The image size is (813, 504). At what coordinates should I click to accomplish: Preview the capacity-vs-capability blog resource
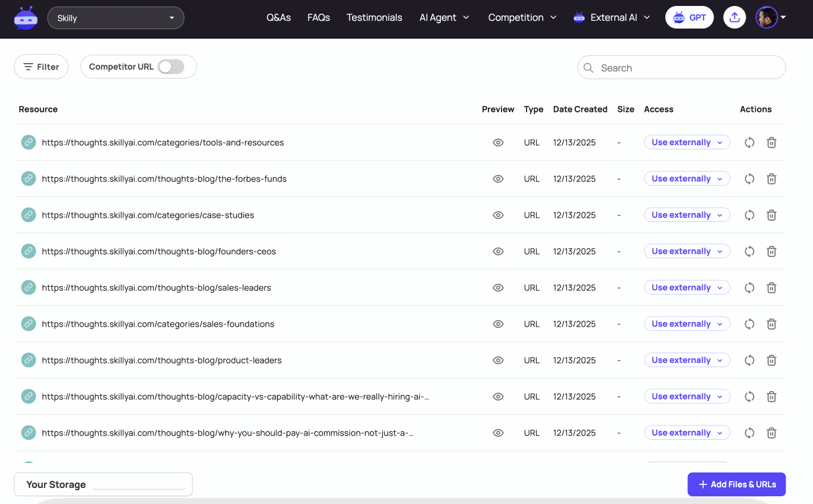point(498,397)
